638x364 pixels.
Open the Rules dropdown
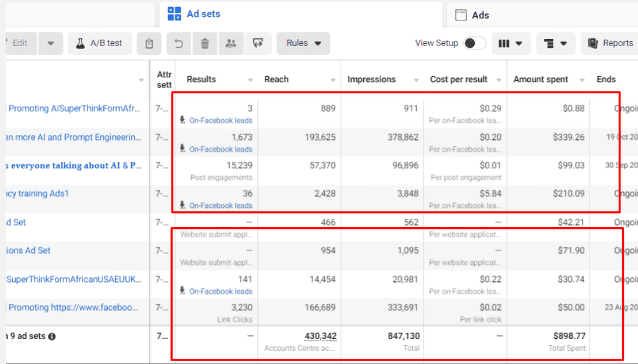pyautogui.click(x=303, y=43)
